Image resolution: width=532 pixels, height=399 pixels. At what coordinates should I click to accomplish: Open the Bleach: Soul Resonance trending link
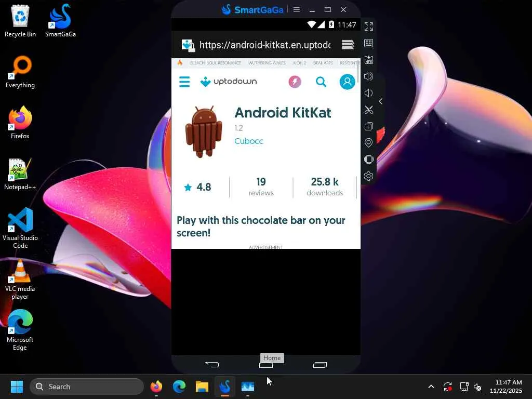coord(216,63)
